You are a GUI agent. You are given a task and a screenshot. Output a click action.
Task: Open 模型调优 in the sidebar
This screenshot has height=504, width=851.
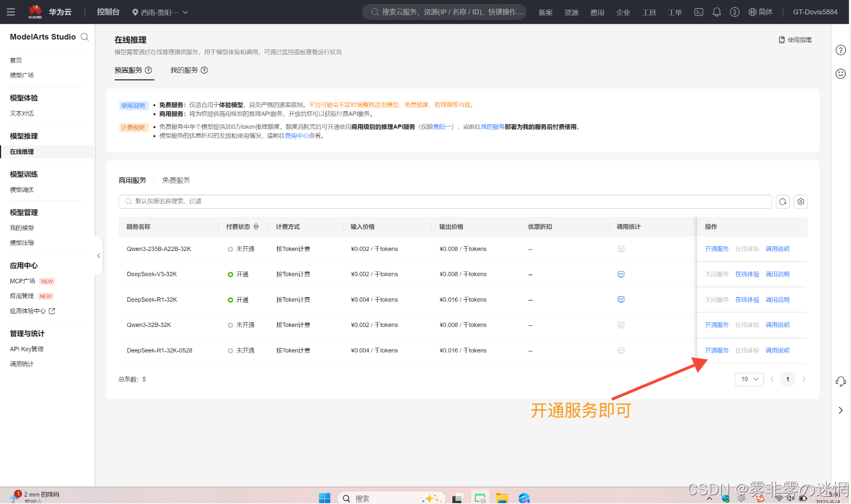[22, 190]
